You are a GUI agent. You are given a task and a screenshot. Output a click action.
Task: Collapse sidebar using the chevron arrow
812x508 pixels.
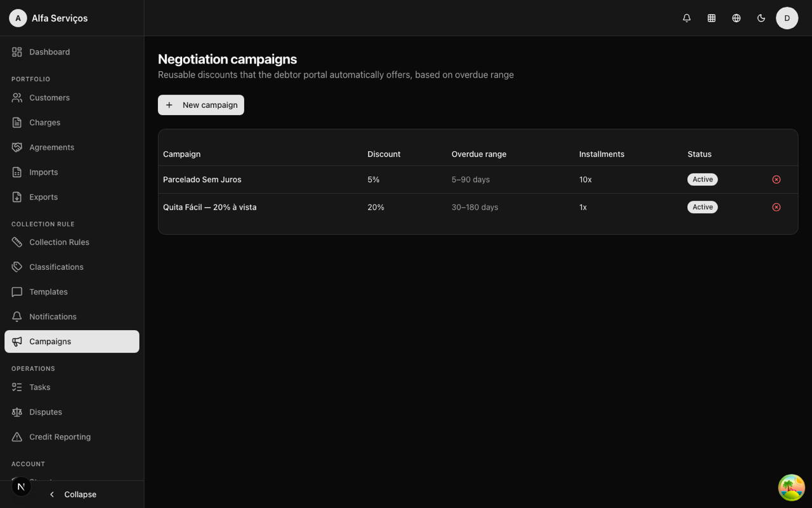pos(52,495)
